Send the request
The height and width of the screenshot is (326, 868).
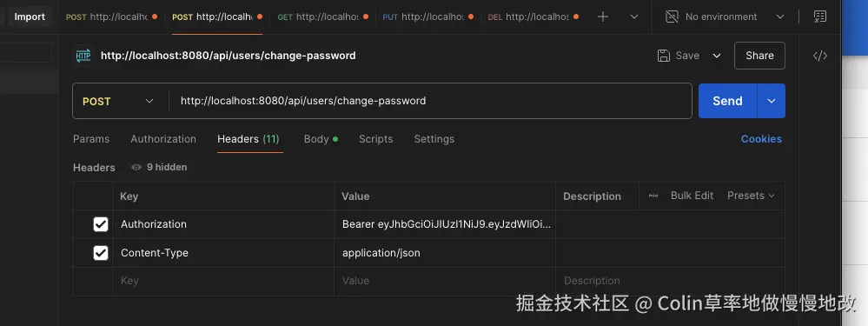727,101
